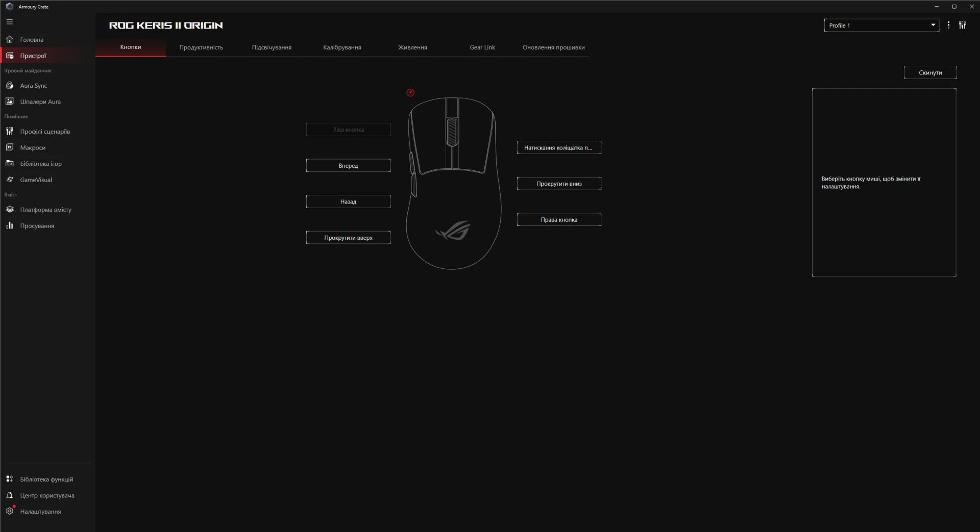Expand the Profile 1 dropdown
This screenshot has height=532, width=980.
881,25
